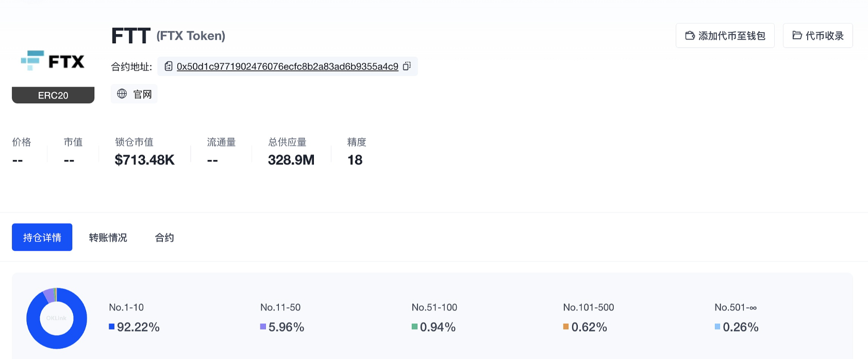
Task: Click the 市值 label
Action: coord(73,142)
